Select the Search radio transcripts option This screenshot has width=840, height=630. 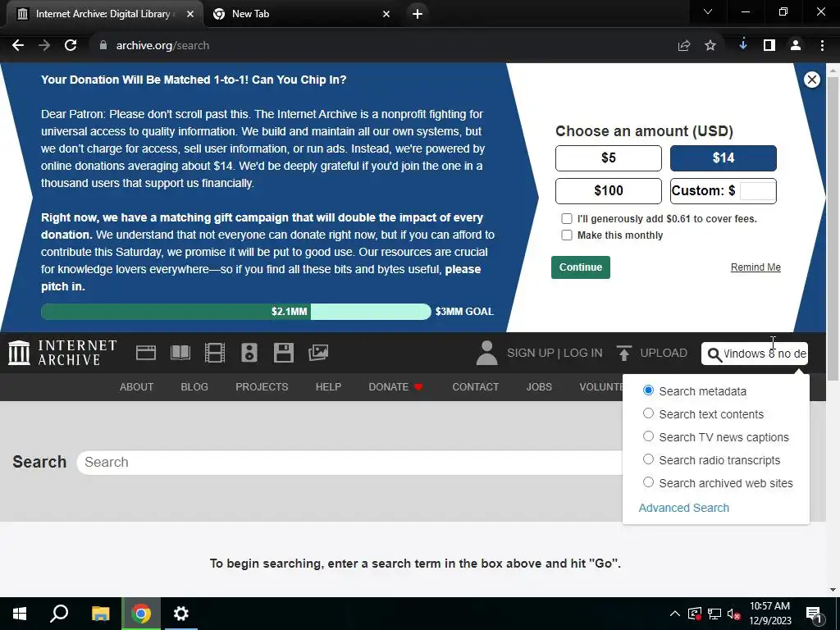[648, 459]
